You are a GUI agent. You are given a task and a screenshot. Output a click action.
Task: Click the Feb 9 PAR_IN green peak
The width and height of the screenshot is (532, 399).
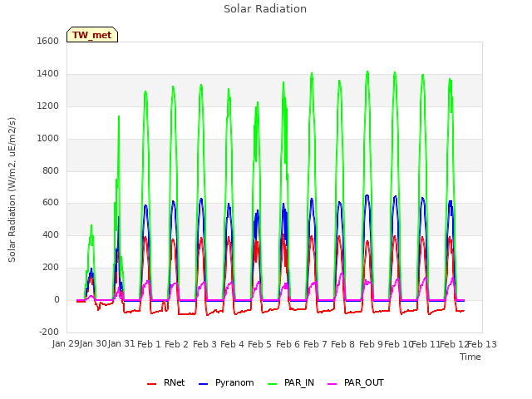pyautogui.click(x=367, y=71)
